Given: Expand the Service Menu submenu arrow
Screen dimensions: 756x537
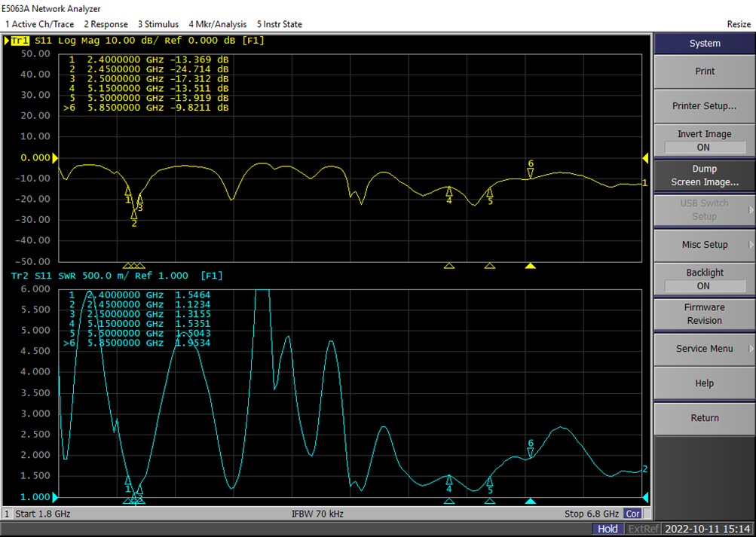Looking at the screenshot, I should click(x=751, y=349).
